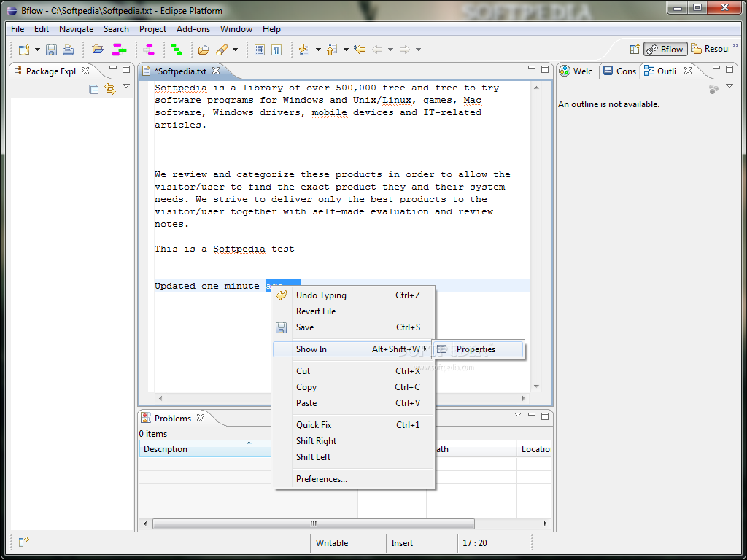Open Preferences... from context menu
The width and height of the screenshot is (747, 560).
pyautogui.click(x=353, y=479)
